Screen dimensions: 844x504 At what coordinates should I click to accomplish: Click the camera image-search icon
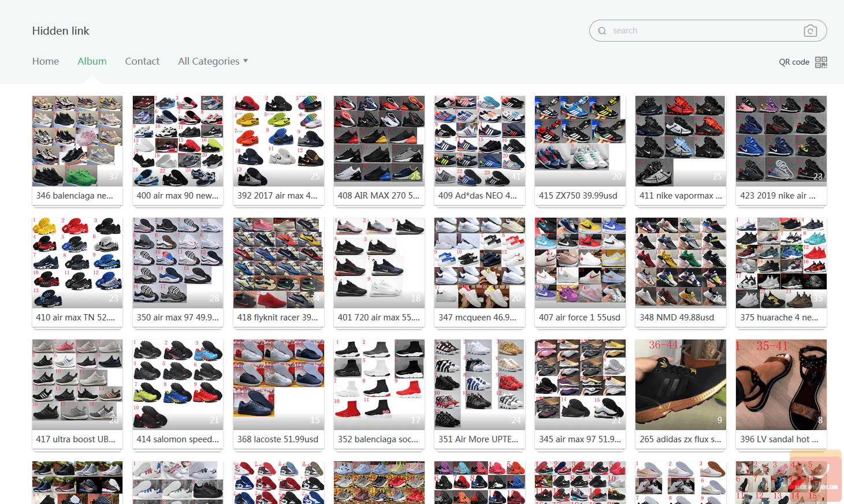click(810, 31)
